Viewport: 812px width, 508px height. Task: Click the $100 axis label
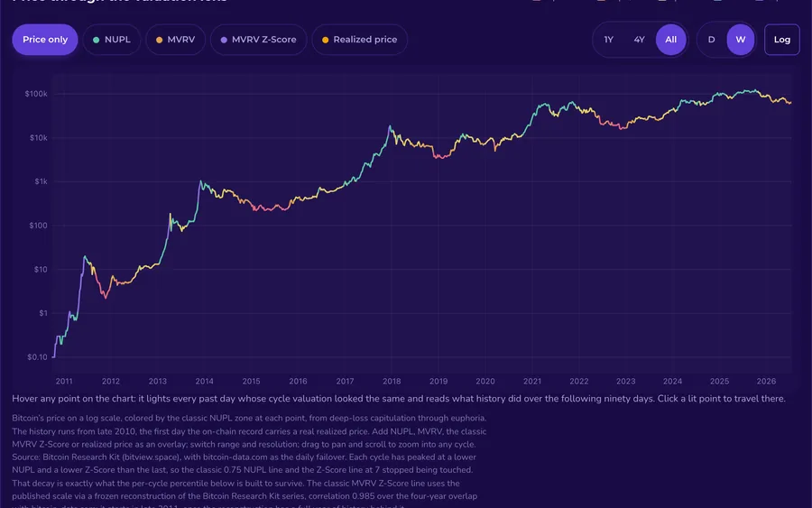(x=38, y=226)
